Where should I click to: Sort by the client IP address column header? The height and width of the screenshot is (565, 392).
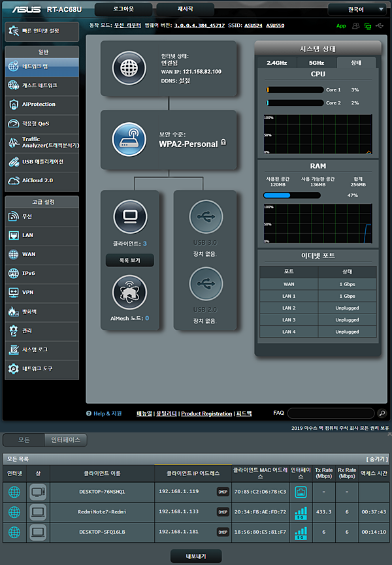pyautogui.click(x=193, y=474)
